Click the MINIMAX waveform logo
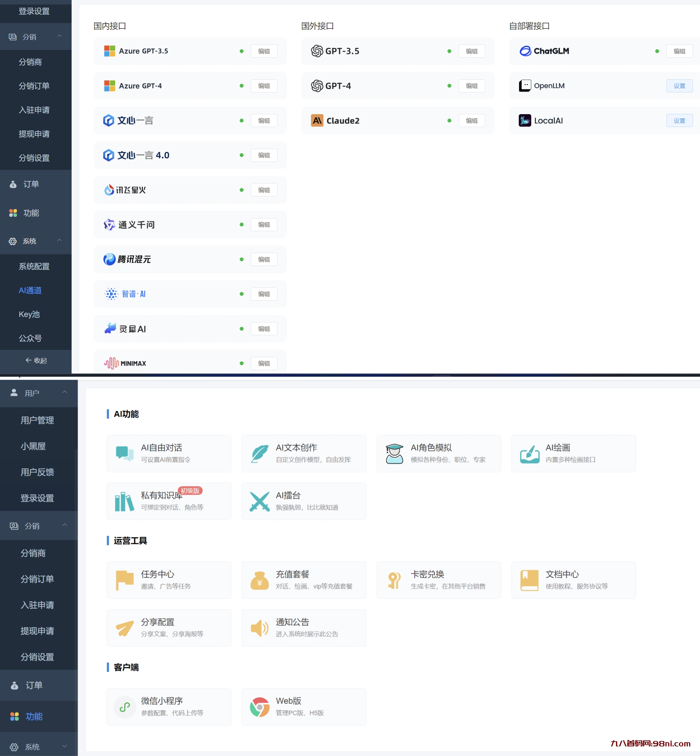This screenshot has width=700, height=756. click(x=111, y=363)
